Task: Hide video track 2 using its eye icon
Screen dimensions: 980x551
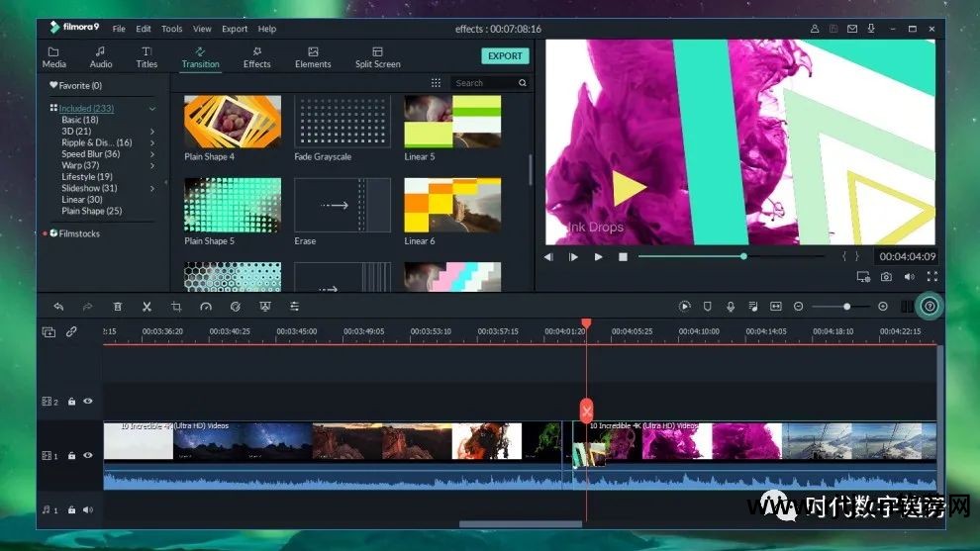Action: point(88,402)
